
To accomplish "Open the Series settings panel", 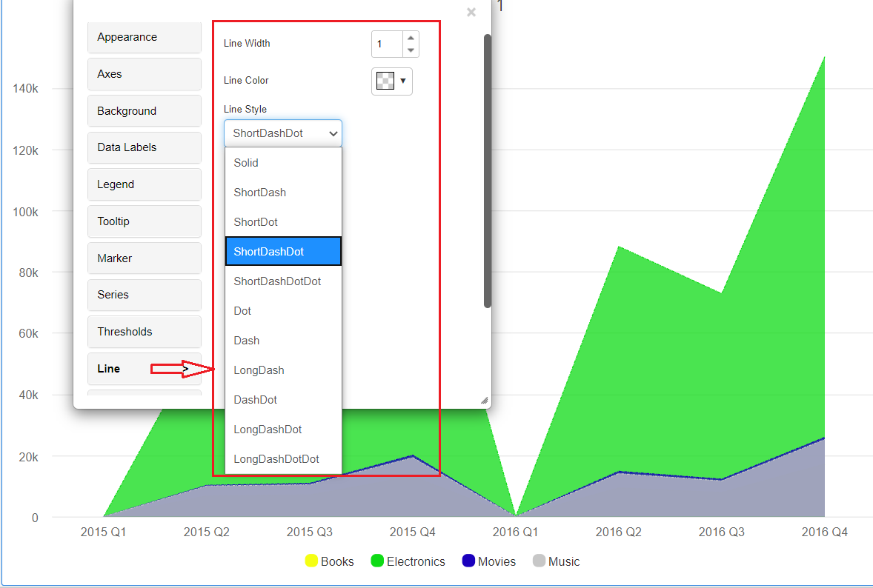I will [x=144, y=295].
